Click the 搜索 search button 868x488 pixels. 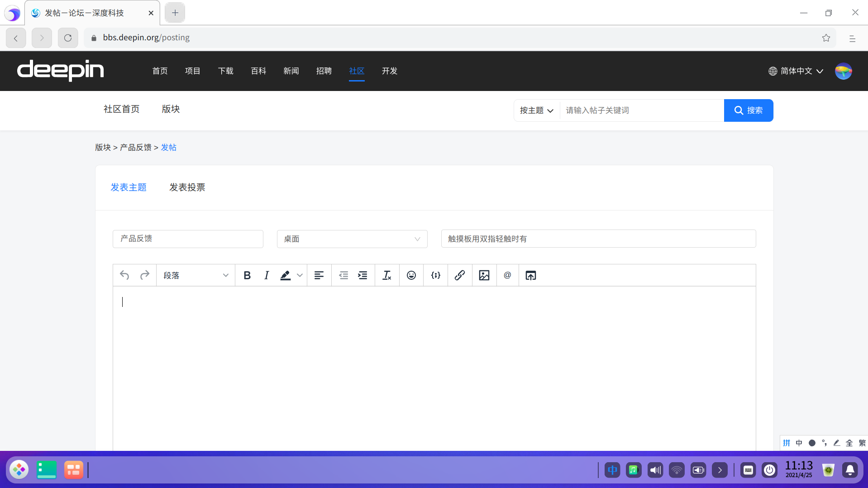pyautogui.click(x=749, y=110)
